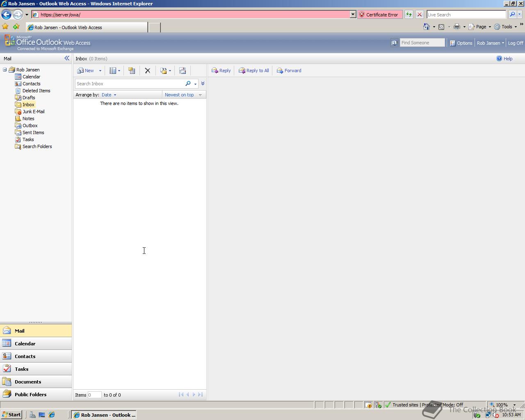
Task: Open the search scope dropdown arrow
Action: coord(195,84)
